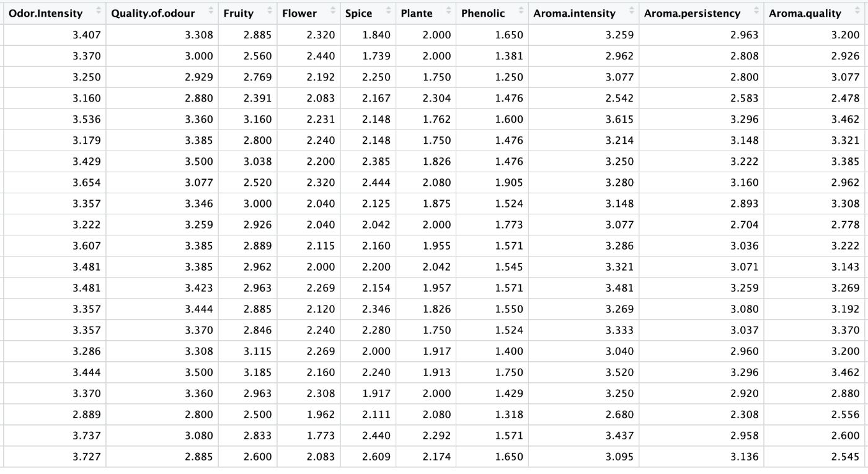Click the Quality.of.odour header text

(x=153, y=13)
